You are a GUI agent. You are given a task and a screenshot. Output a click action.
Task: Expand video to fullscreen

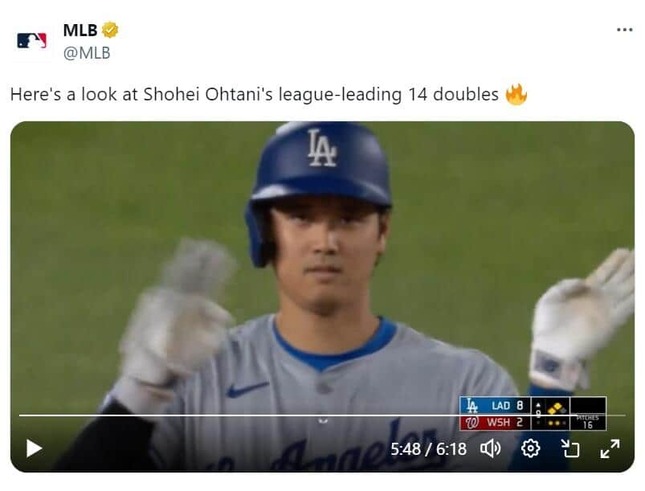tap(610, 448)
